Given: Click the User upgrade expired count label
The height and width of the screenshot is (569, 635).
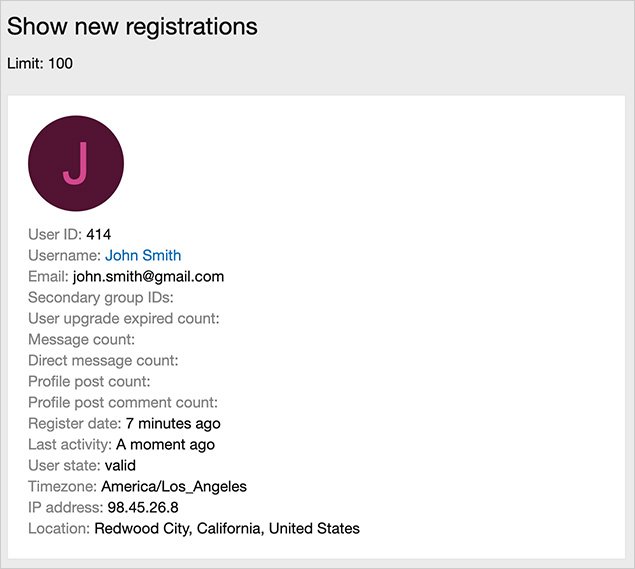Looking at the screenshot, I should click(124, 319).
